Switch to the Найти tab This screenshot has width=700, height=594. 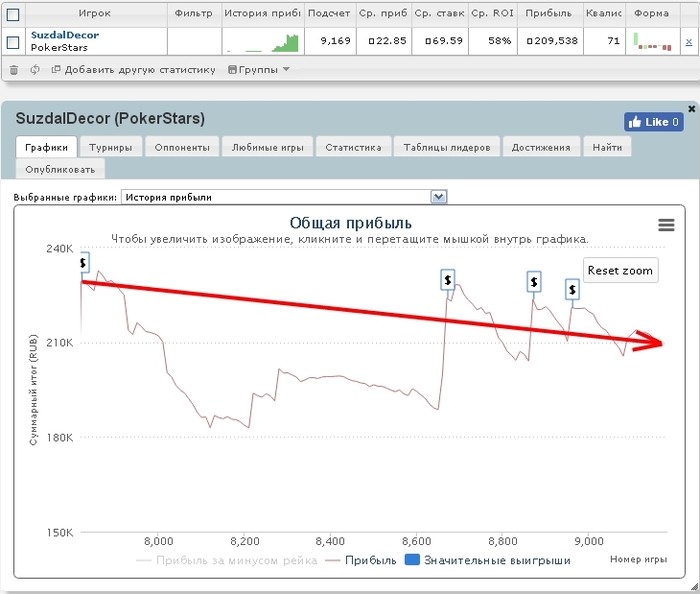point(607,147)
